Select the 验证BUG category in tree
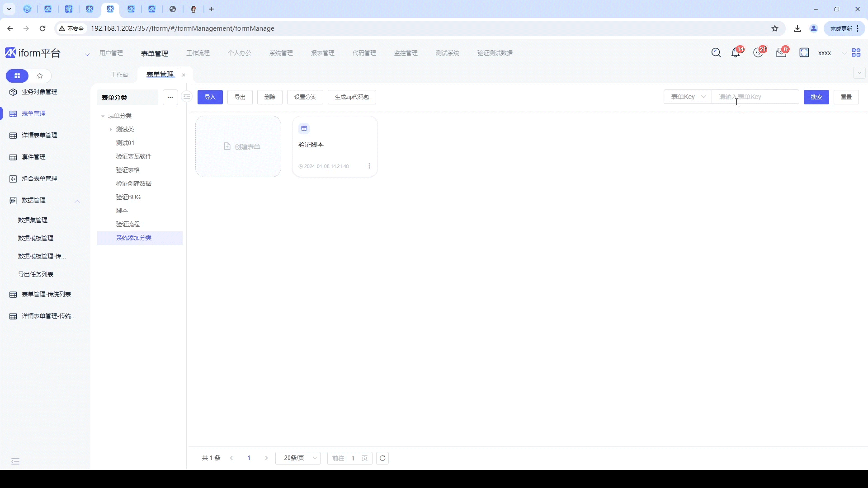Image resolution: width=868 pixels, height=488 pixels. pos(128,197)
